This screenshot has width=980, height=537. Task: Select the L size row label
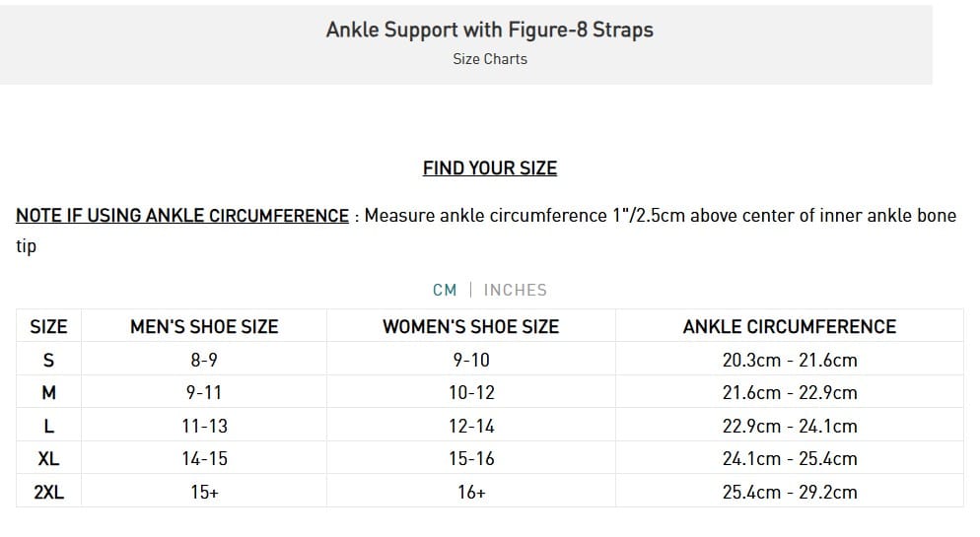point(48,427)
